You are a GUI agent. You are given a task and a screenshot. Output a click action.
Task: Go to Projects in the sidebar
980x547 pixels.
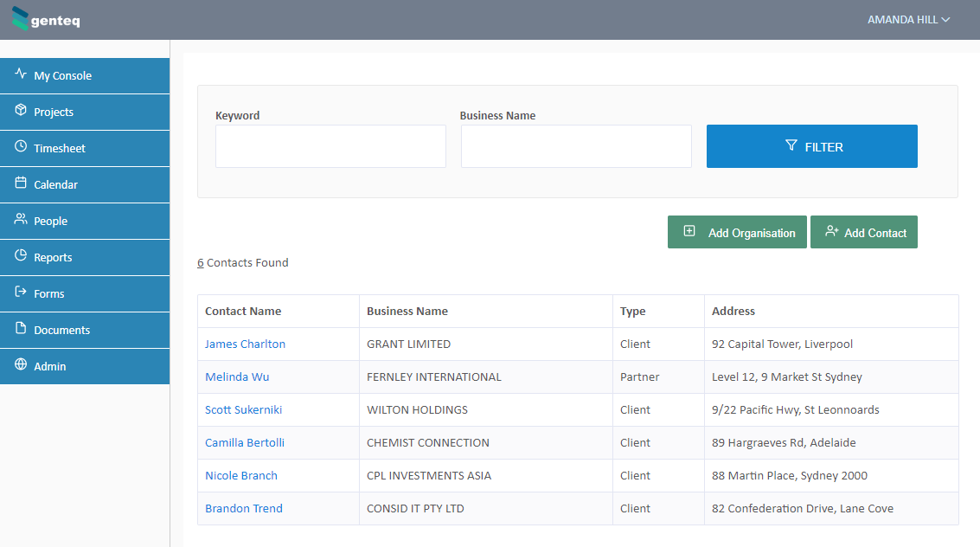click(x=85, y=112)
